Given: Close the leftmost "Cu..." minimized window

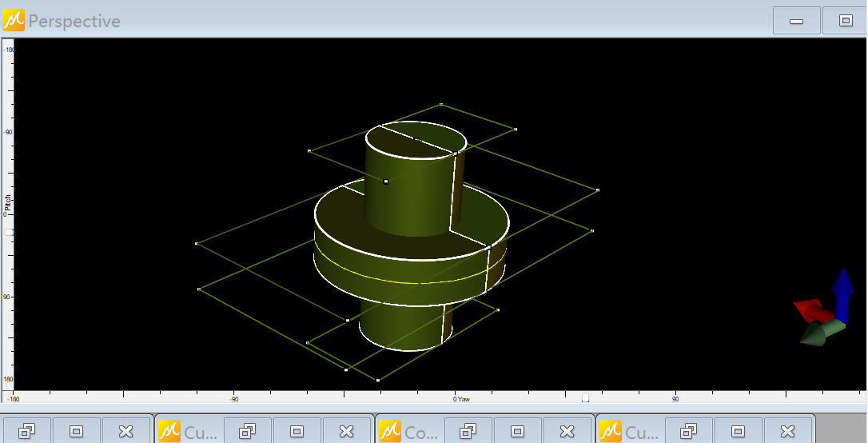Looking at the screenshot, I should [x=346, y=432].
